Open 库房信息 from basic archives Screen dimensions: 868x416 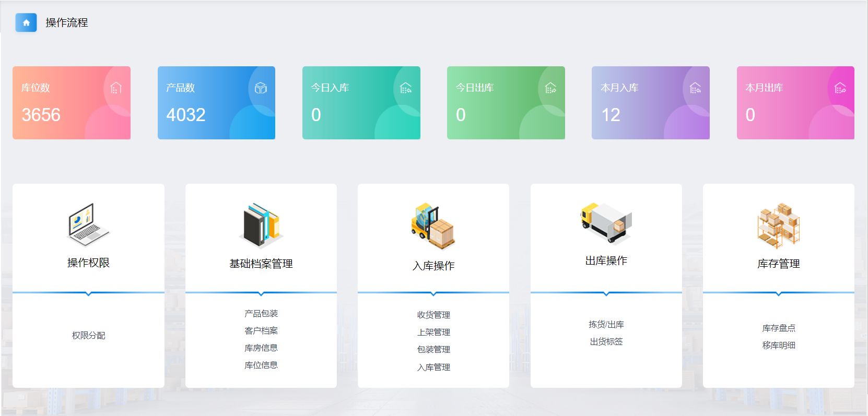(x=261, y=348)
